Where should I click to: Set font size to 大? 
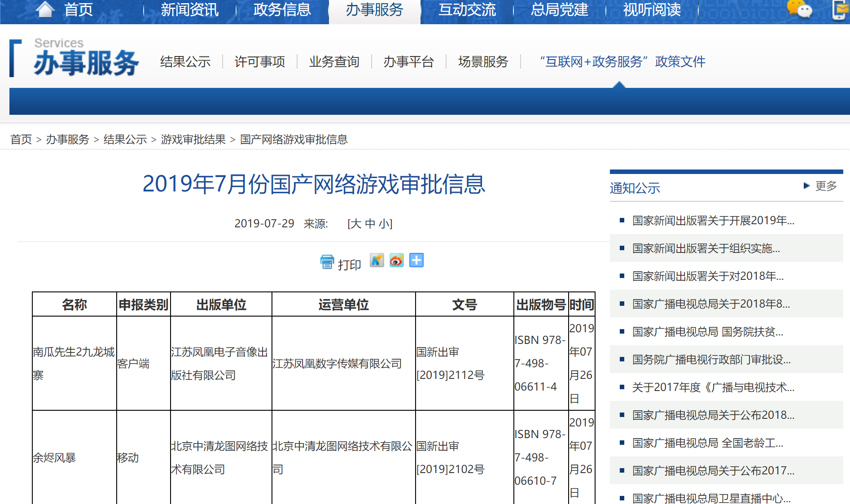356,223
